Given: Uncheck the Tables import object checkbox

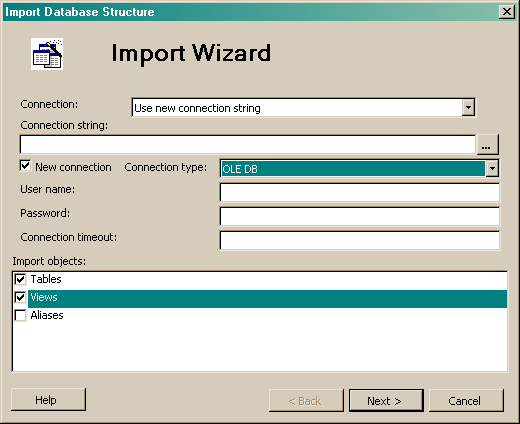Looking at the screenshot, I should [x=20, y=279].
